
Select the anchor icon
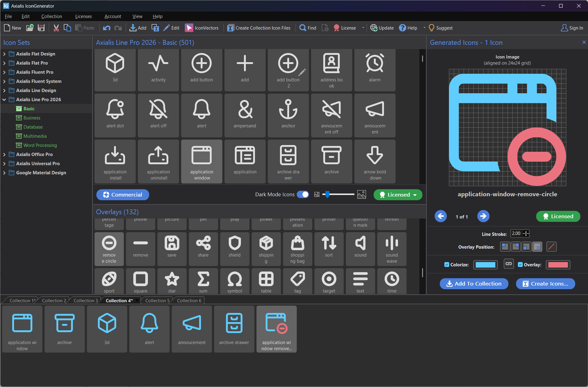point(288,115)
